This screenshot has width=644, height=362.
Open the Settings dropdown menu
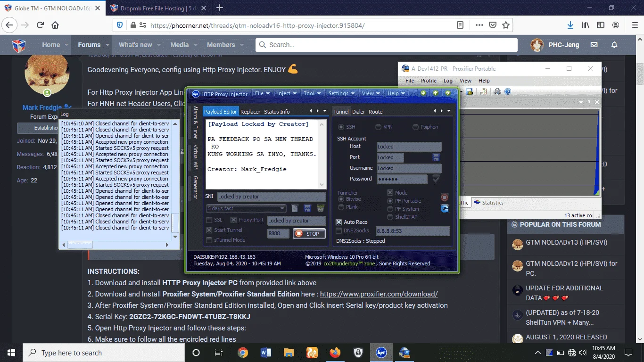tap(341, 93)
